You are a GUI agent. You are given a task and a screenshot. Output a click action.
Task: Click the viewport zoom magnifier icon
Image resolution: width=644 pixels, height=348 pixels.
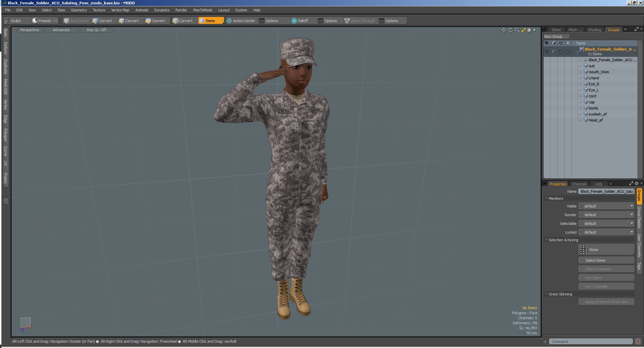click(x=517, y=30)
